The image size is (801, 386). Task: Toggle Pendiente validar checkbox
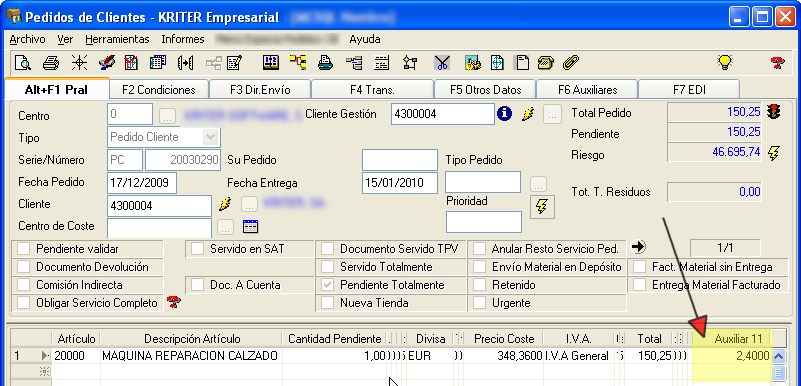23,249
